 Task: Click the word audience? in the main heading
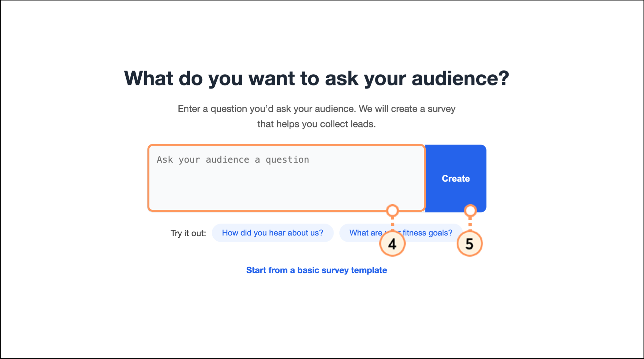pos(460,78)
